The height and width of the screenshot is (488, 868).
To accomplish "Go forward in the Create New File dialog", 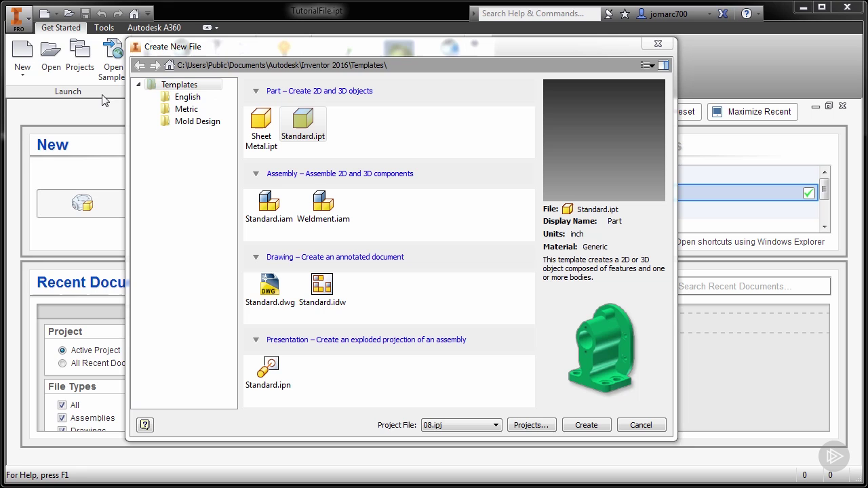I will (x=155, y=65).
